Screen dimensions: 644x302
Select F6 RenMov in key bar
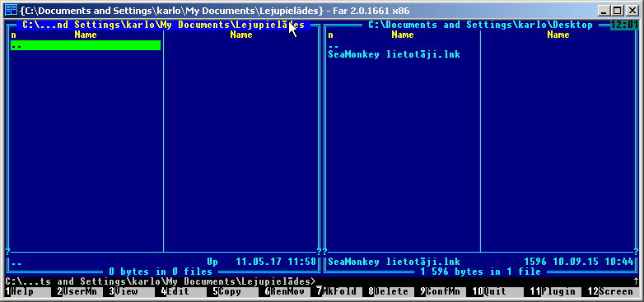tap(284, 292)
